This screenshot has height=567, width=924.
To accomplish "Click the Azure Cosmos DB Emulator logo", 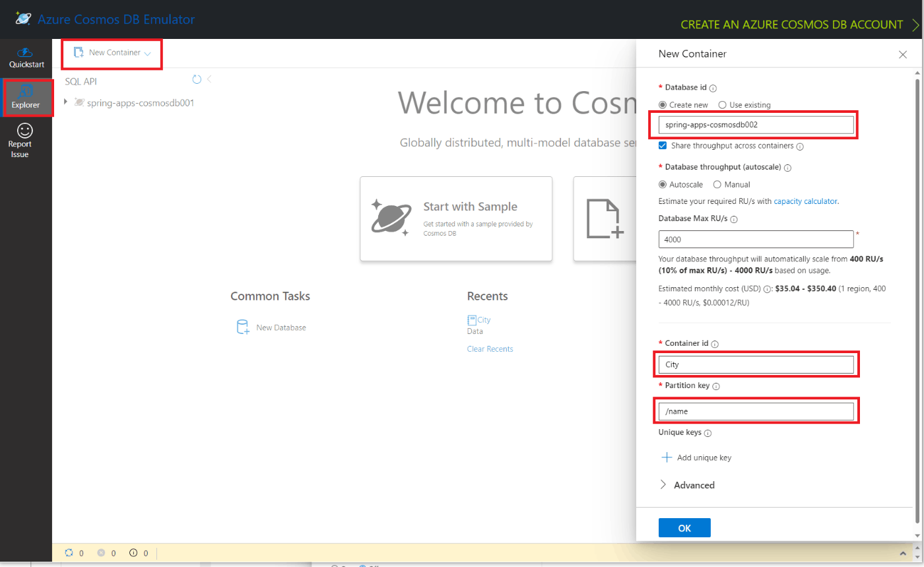I will pyautogui.click(x=23, y=19).
